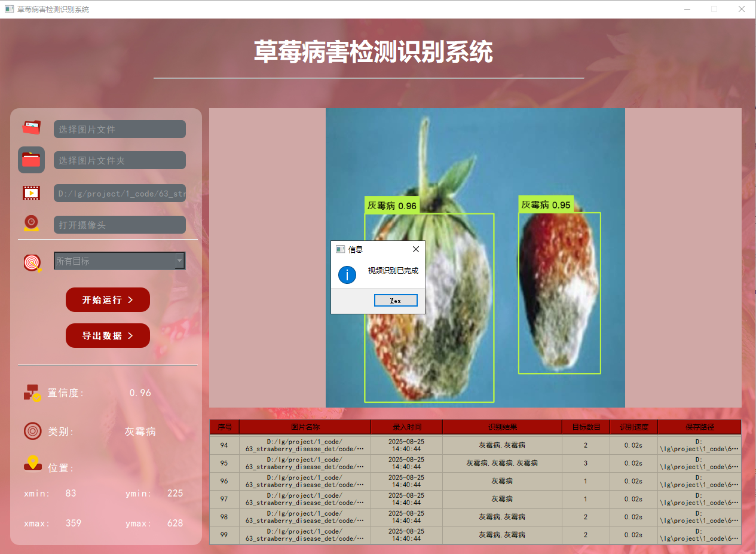Click the xmax value 359

point(74,523)
